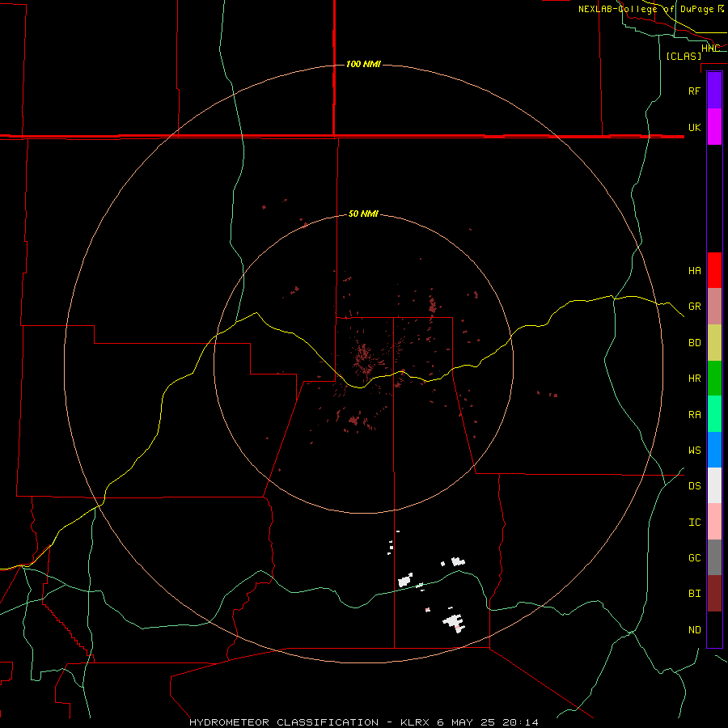
Task: Click the 20:14 timestamp text
Action: coord(520,722)
